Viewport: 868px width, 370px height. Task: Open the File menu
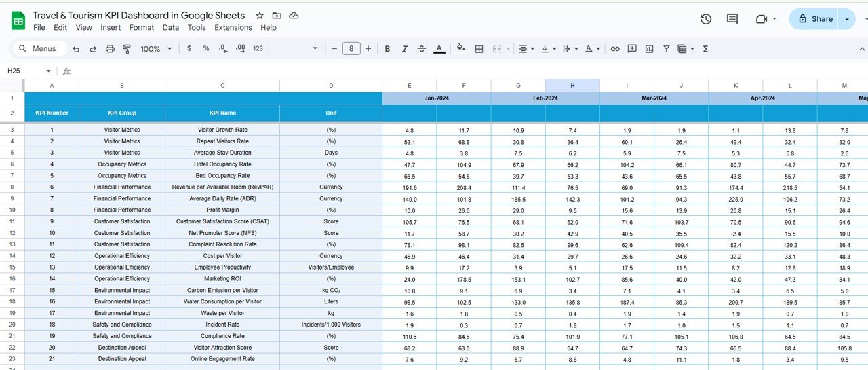pos(39,28)
